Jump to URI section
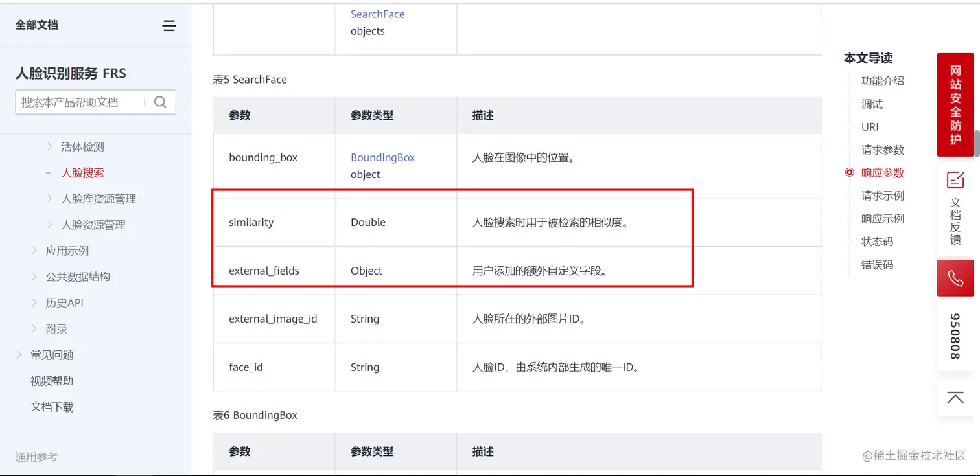This screenshot has width=980, height=476. tap(870, 127)
